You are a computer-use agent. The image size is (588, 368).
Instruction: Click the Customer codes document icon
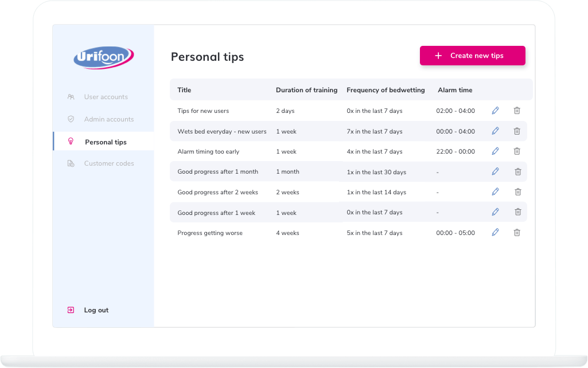tap(71, 163)
